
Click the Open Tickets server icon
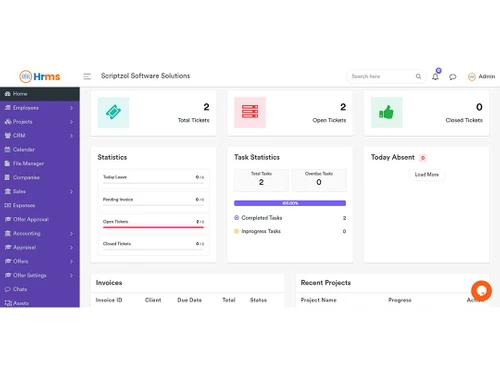pyautogui.click(x=250, y=112)
